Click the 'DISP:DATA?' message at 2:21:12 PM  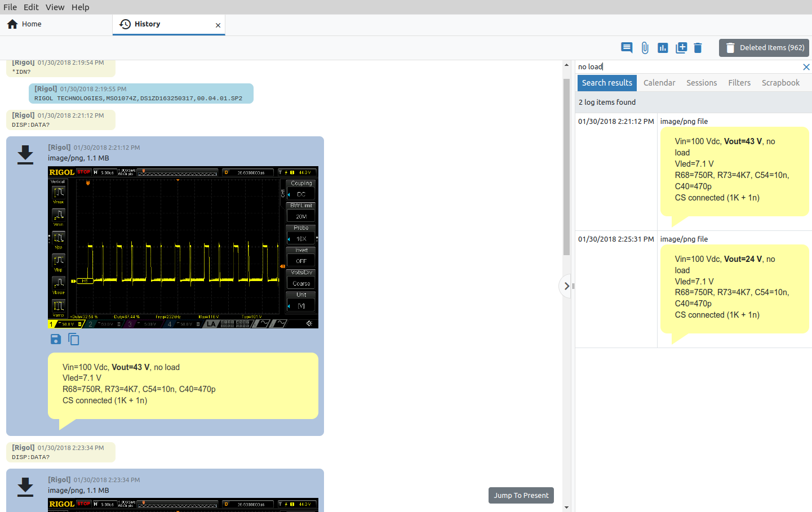60,120
